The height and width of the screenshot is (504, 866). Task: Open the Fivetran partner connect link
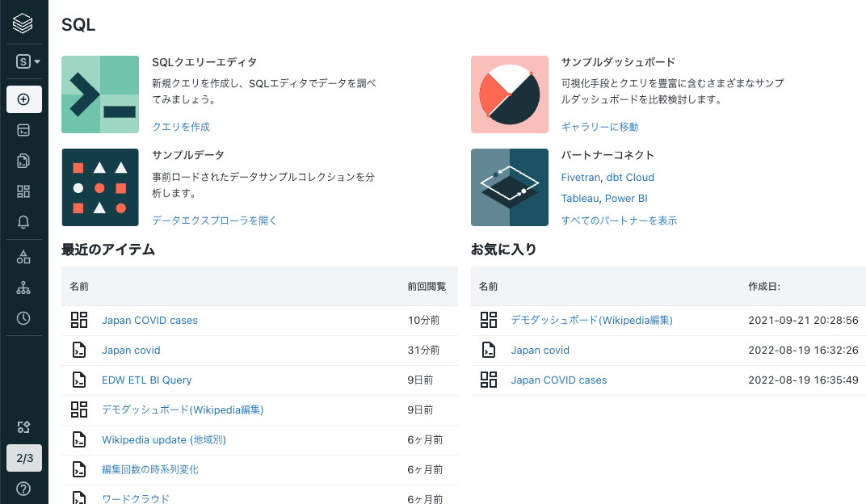click(x=578, y=177)
